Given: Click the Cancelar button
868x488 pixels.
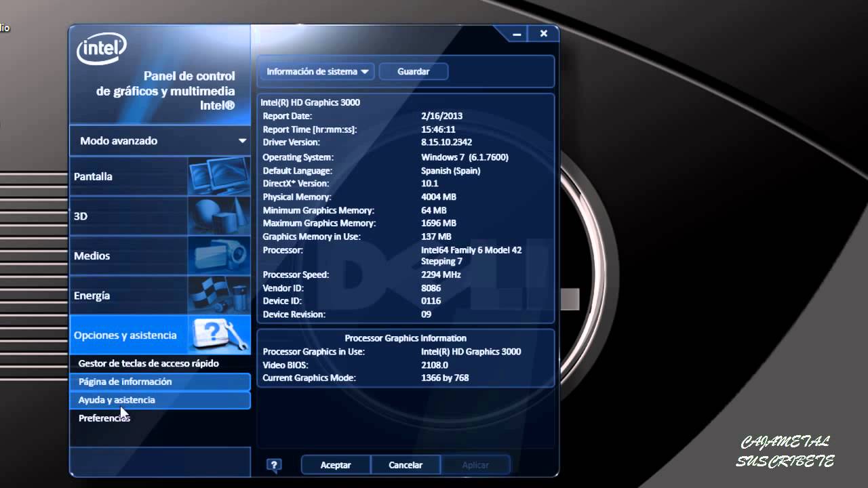Looking at the screenshot, I should pyautogui.click(x=406, y=465).
